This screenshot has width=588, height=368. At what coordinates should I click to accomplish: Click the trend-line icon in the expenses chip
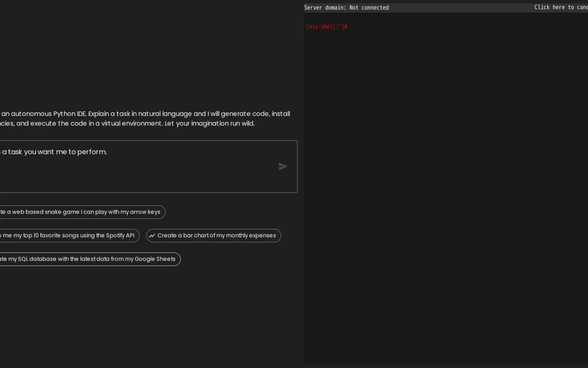click(x=152, y=236)
